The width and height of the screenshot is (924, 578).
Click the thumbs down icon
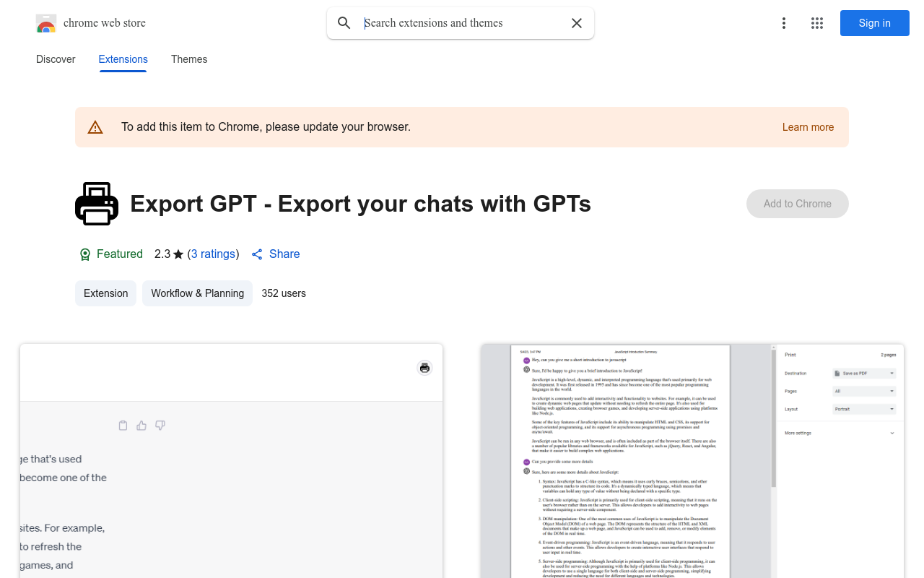160,426
